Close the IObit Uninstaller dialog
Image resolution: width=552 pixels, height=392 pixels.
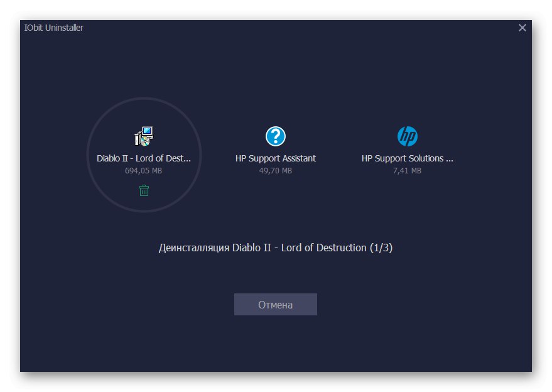[x=522, y=28]
